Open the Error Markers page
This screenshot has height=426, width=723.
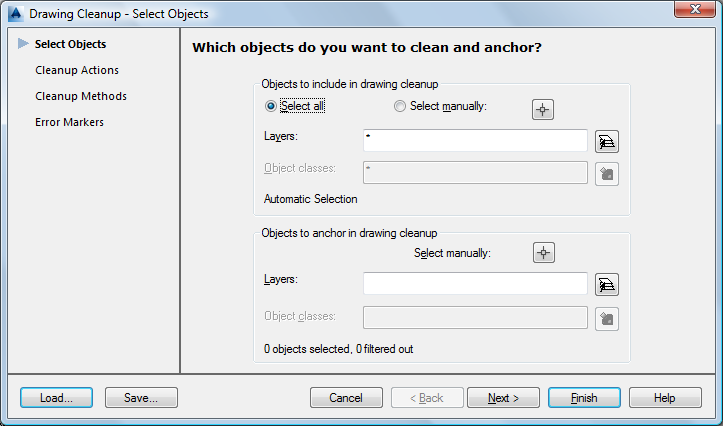point(70,122)
